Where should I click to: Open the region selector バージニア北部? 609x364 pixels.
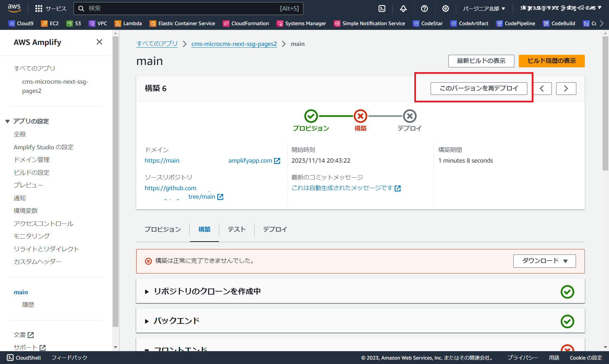[484, 9]
